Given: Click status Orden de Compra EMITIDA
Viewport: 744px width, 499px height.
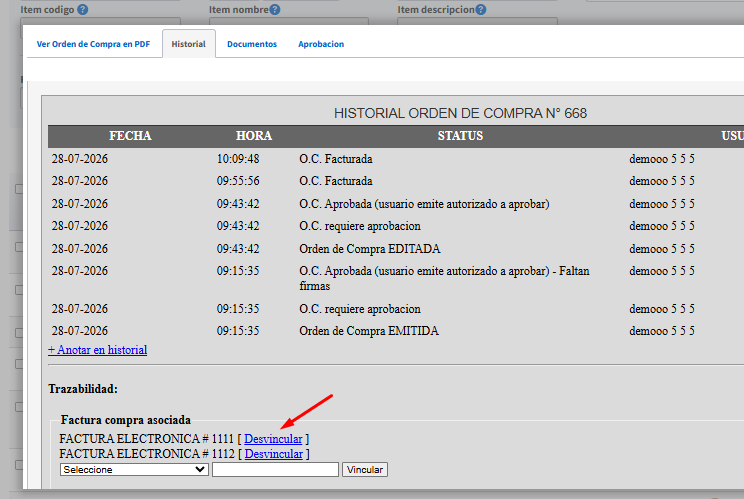Looking at the screenshot, I should (x=369, y=331).
